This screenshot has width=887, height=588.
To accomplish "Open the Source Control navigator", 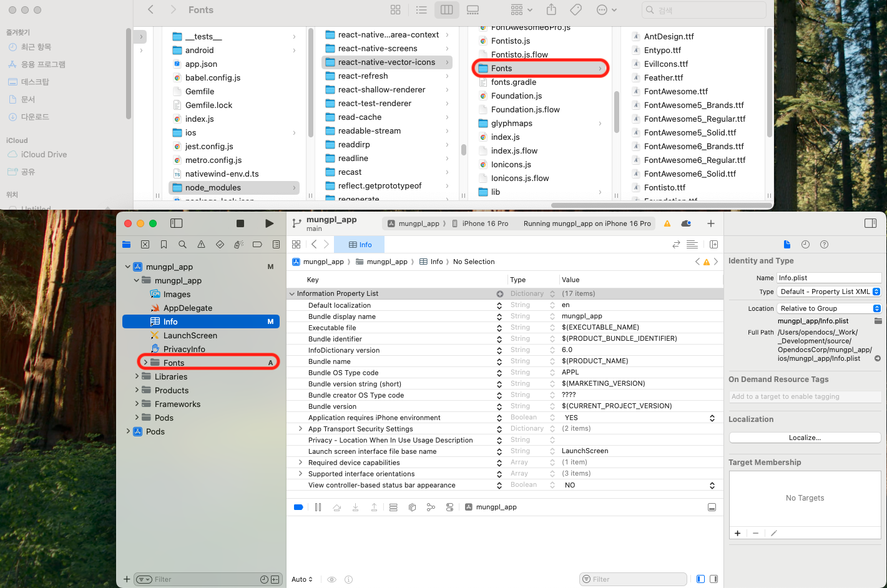I will [145, 245].
